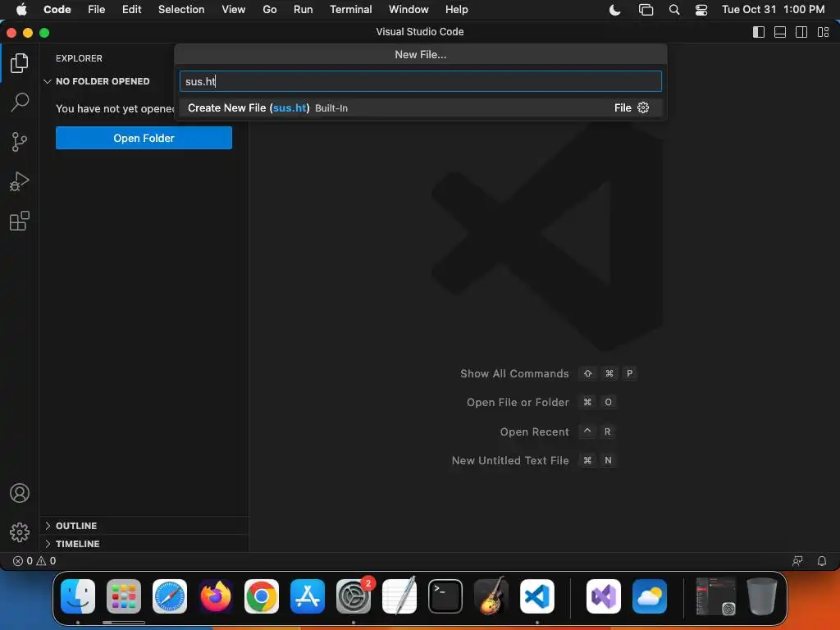Viewport: 840px width, 630px height.
Task: Open Spotlight search in menu bar
Action: pyautogui.click(x=674, y=10)
